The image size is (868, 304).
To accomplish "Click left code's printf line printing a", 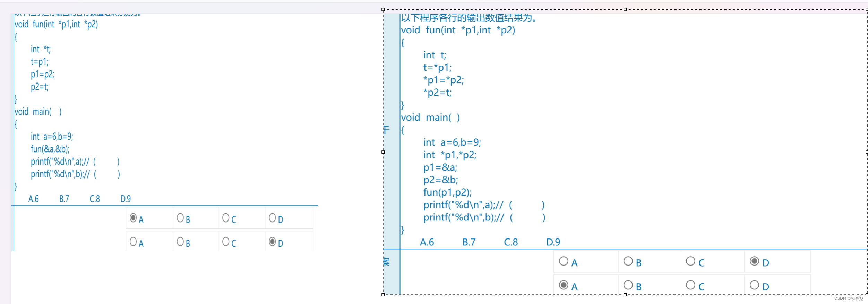I will [75, 162].
